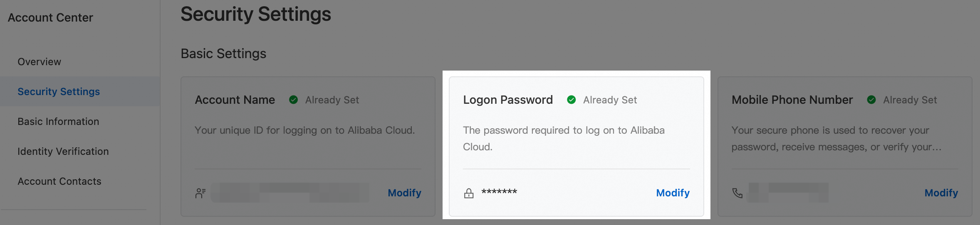
Task: Click the blurred account name value
Action: [290, 193]
